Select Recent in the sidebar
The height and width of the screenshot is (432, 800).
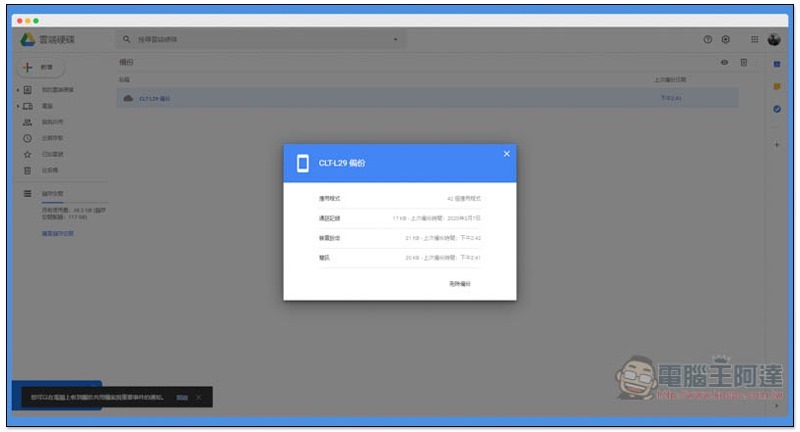click(50, 138)
